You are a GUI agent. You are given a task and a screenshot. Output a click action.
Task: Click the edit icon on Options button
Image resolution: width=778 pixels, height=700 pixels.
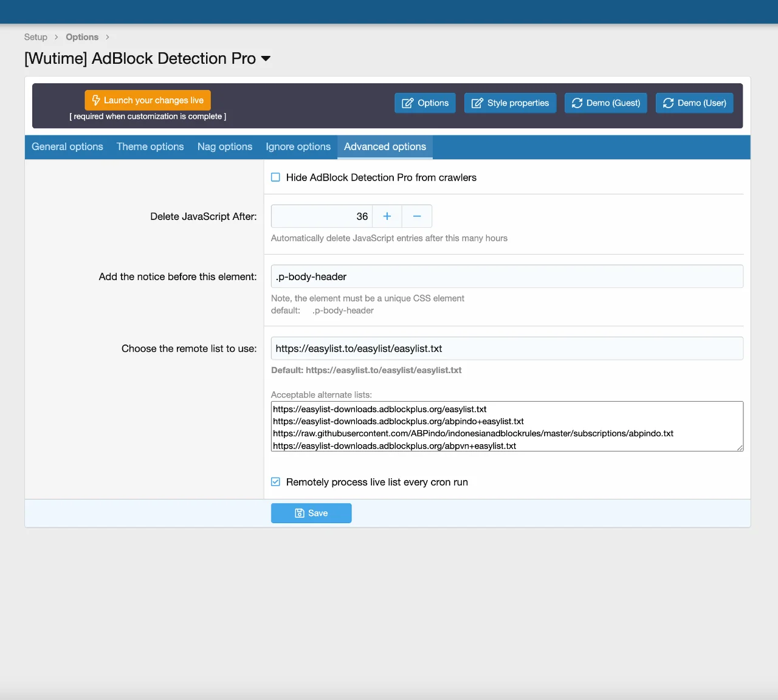click(408, 103)
